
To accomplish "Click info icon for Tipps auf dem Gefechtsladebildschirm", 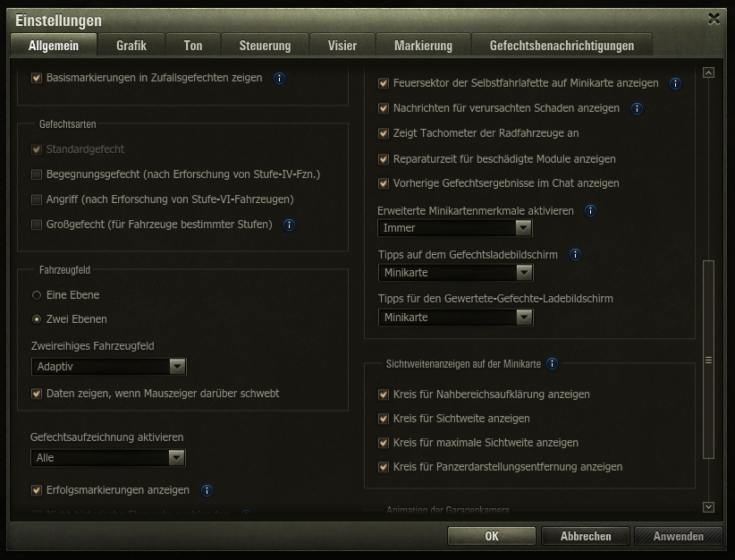I will 575,255.
